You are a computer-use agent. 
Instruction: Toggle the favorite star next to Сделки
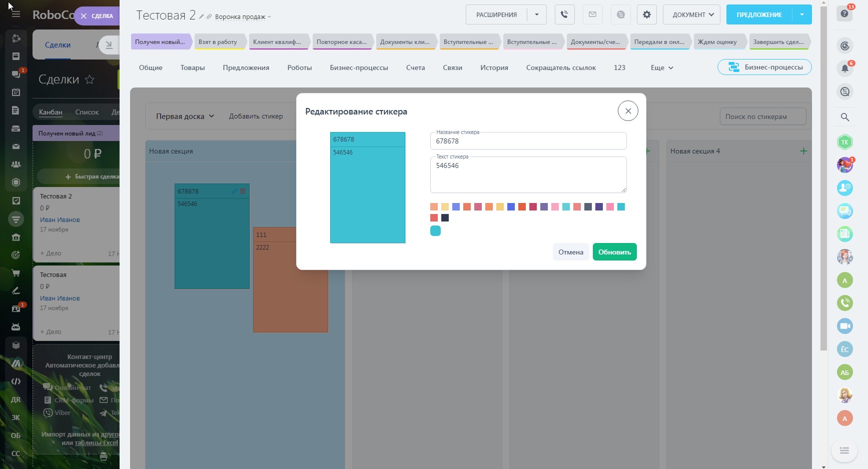pyautogui.click(x=90, y=79)
